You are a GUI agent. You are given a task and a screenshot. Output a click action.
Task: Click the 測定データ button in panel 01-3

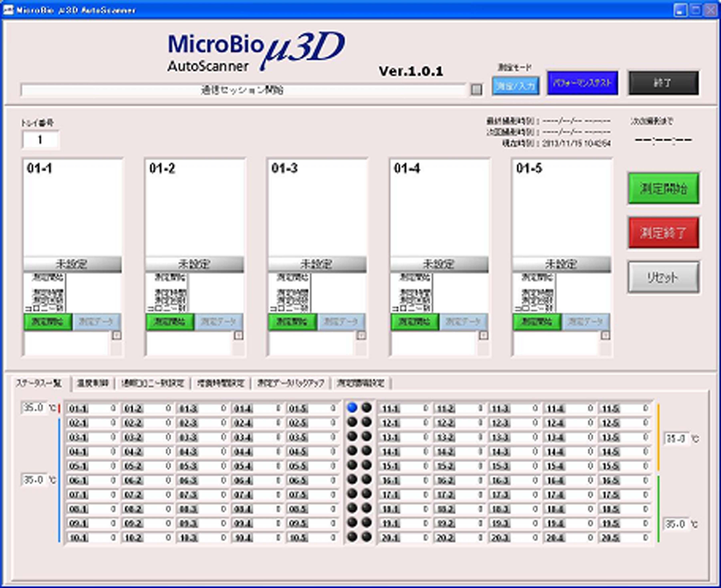pos(341,322)
